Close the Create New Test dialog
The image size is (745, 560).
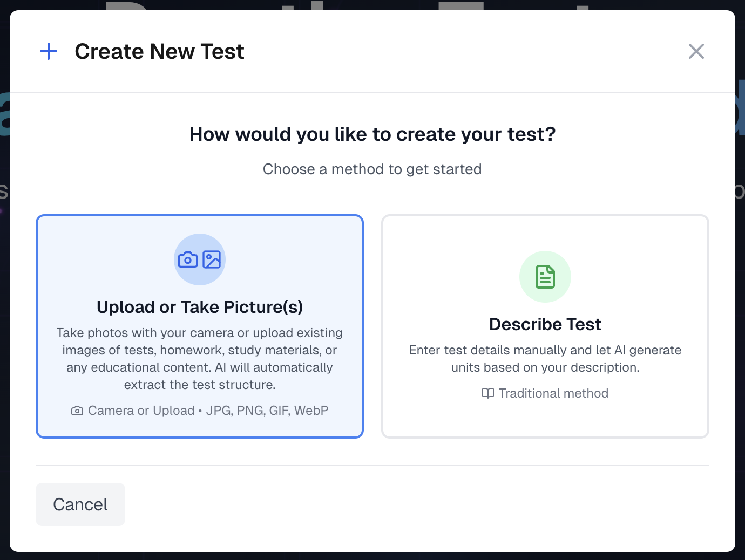696,51
